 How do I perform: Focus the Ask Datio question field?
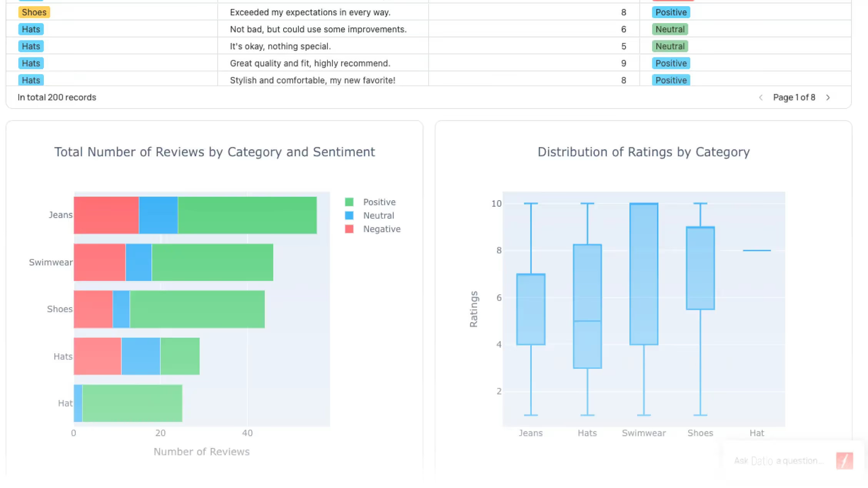coord(779,461)
